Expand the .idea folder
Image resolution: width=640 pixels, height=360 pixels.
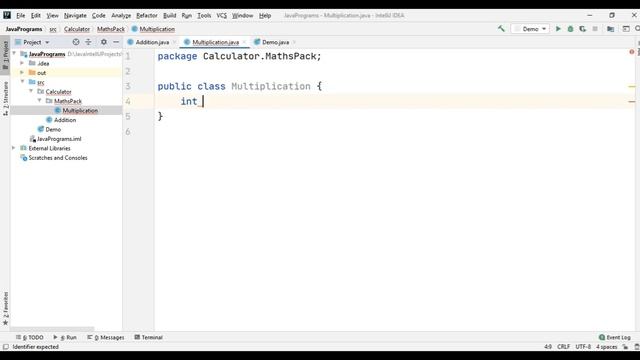coord(22,63)
